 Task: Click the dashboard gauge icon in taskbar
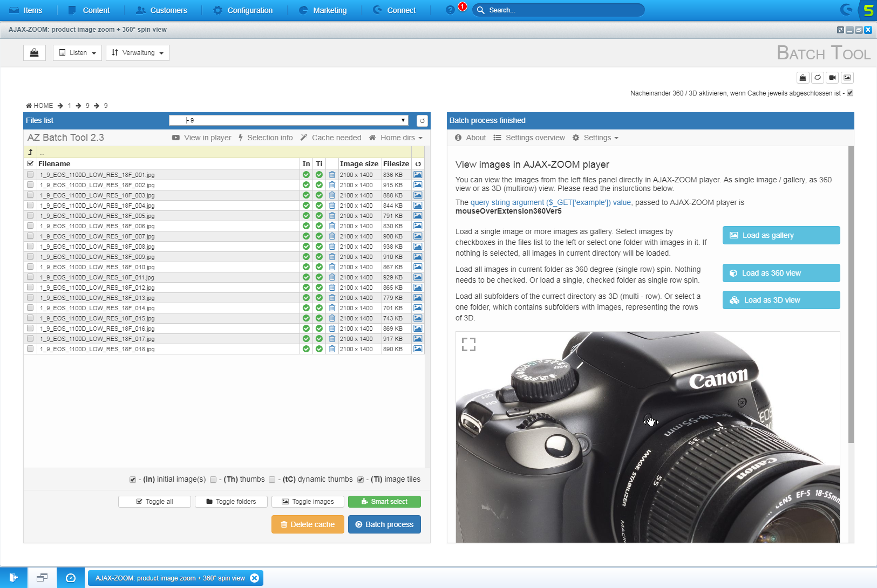71,578
